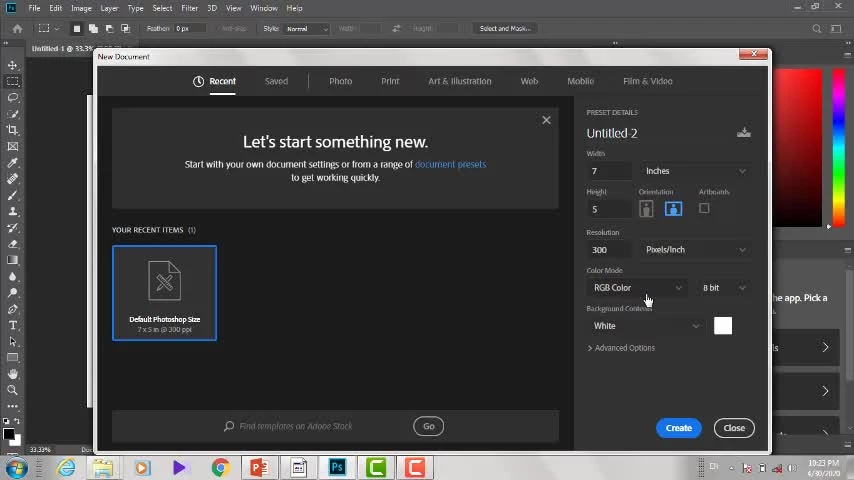The height and width of the screenshot is (480, 854).
Task: Switch to the Print presets tab
Action: [390, 81]
